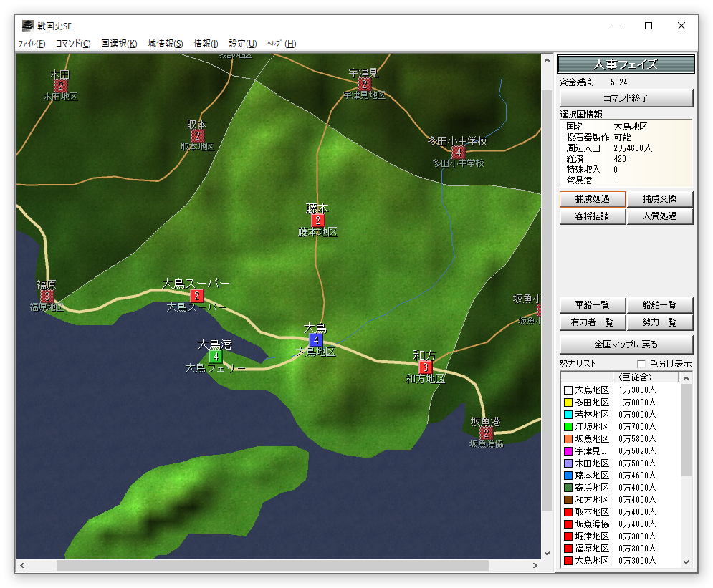Click the red 大島スーパー castle marker
This screenshot has height=588, width=713.
[196, 296]
